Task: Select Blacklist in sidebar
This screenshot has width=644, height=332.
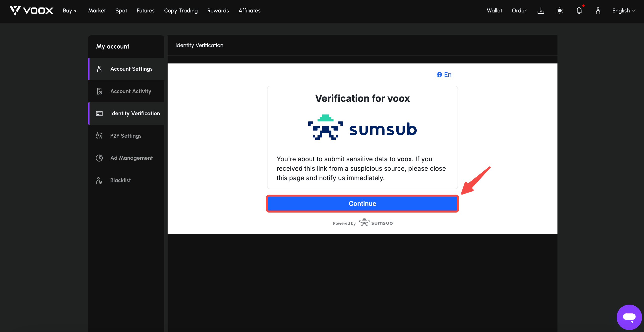Action: [x=126, y=180]
